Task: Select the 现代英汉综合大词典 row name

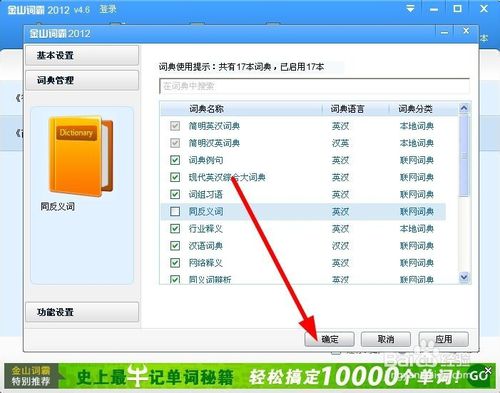Action: pyautogui.click(x=227, y=177)
